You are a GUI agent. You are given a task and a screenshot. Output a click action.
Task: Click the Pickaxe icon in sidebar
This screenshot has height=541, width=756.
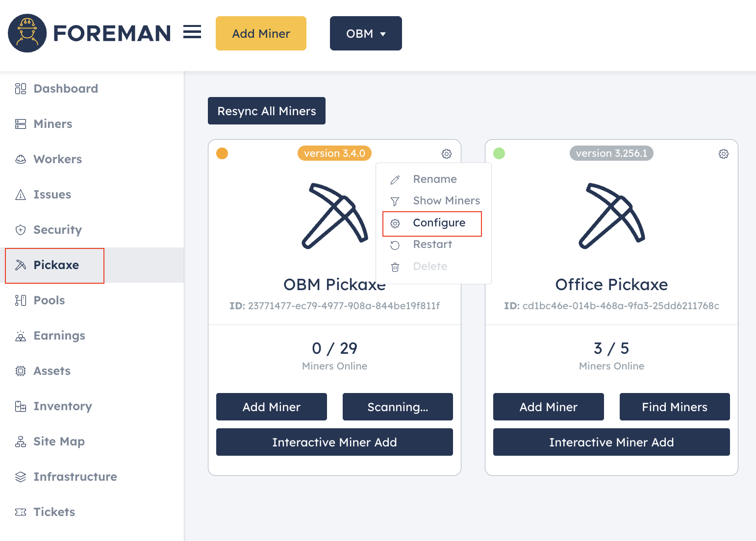point(20,265)
